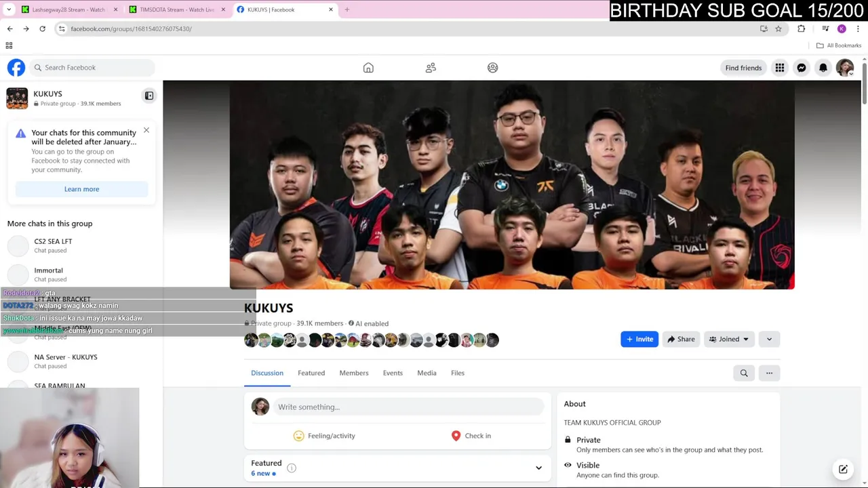
Task: Open Facebook home via the logo
Action: [x=16, y=68]
